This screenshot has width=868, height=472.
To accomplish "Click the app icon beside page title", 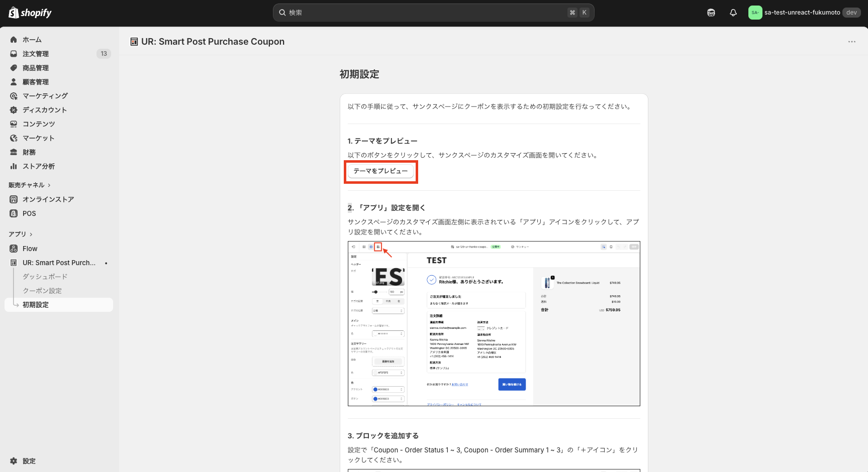I will (134, 42).
